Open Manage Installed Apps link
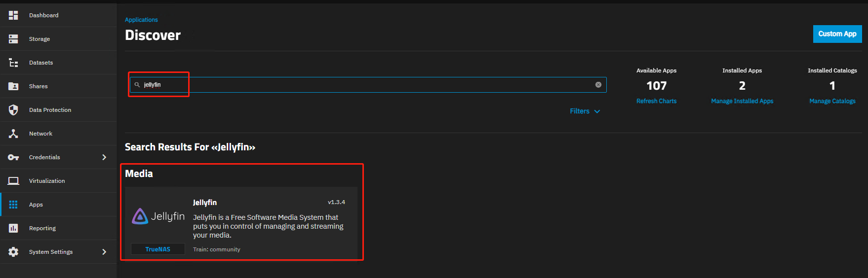The width and height of the screenshot is (868, 278). 742,101
